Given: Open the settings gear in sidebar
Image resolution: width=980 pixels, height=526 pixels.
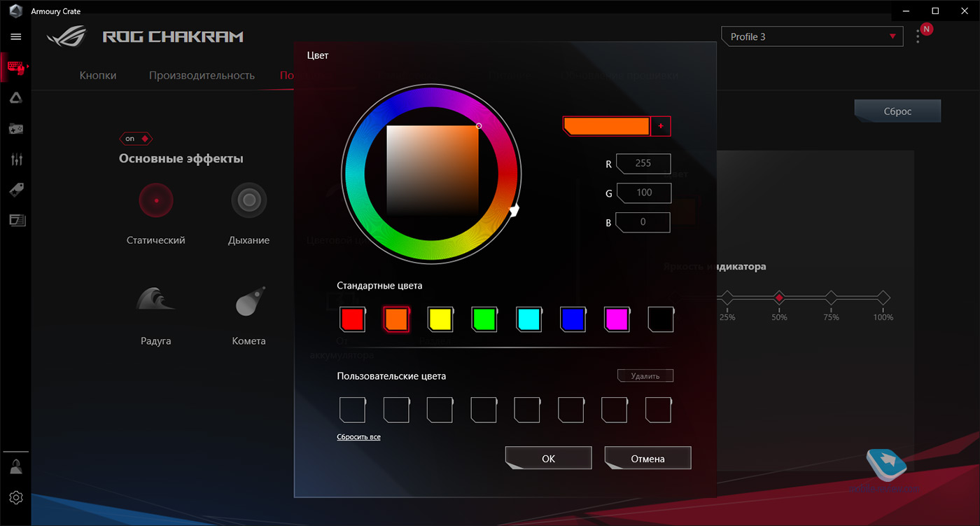Looking at the screenshot, I should click(16, 497).
